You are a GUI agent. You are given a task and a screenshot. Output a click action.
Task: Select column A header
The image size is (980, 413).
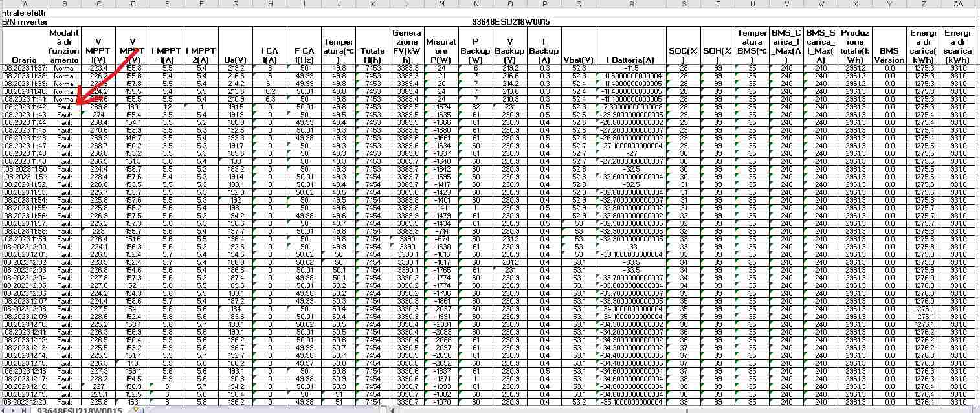(25, 4)
